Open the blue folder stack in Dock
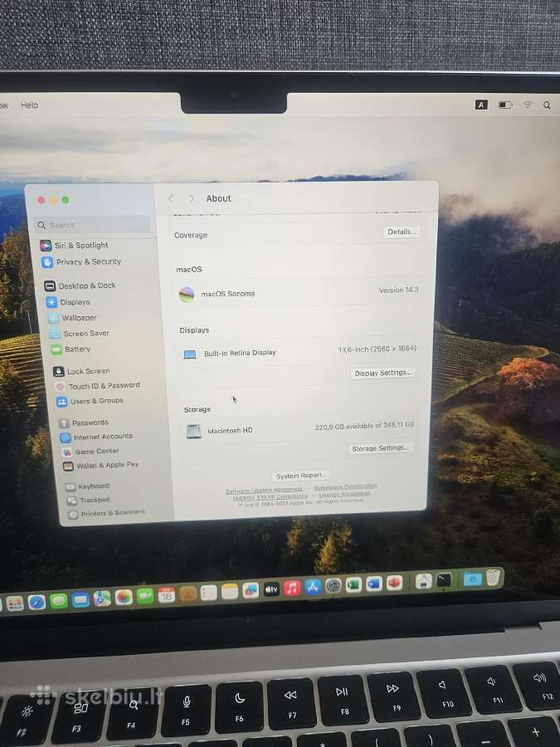Viewport: 560px width, 747px height. [472, 579]
